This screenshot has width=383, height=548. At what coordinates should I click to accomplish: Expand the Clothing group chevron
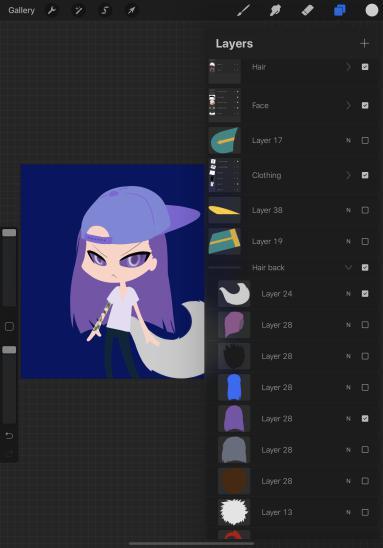pos(348,175)
